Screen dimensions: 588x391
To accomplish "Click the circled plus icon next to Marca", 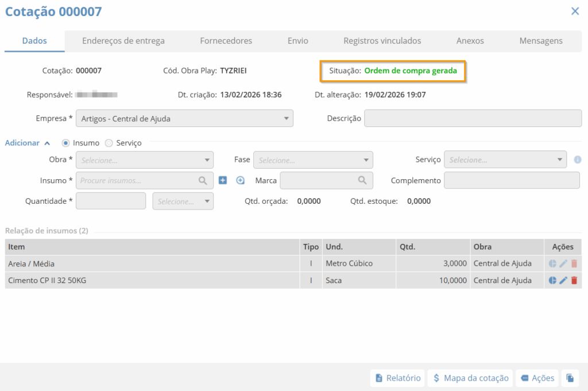I will pyautogui.click(x=240, y=180).
